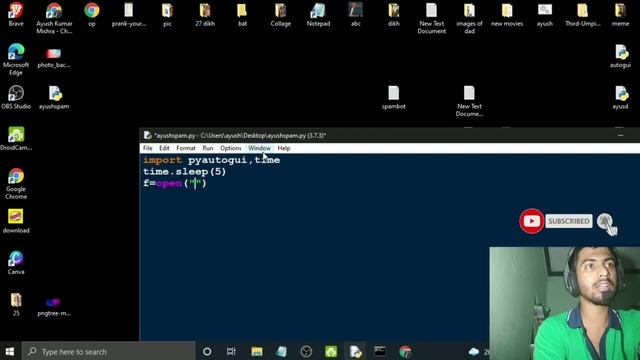Switch to OBS Studio on taskbar
This screenshot has height=360, width=640.
(x=306, y=351)
